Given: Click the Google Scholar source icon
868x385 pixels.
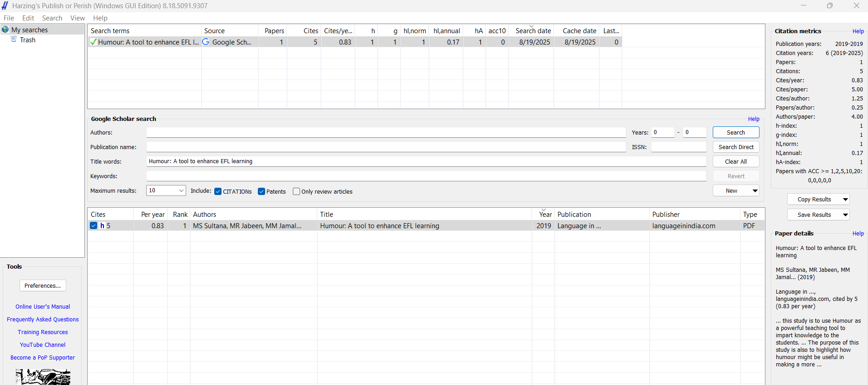Looking at the screenshot, I should click(x=206, y=42).
